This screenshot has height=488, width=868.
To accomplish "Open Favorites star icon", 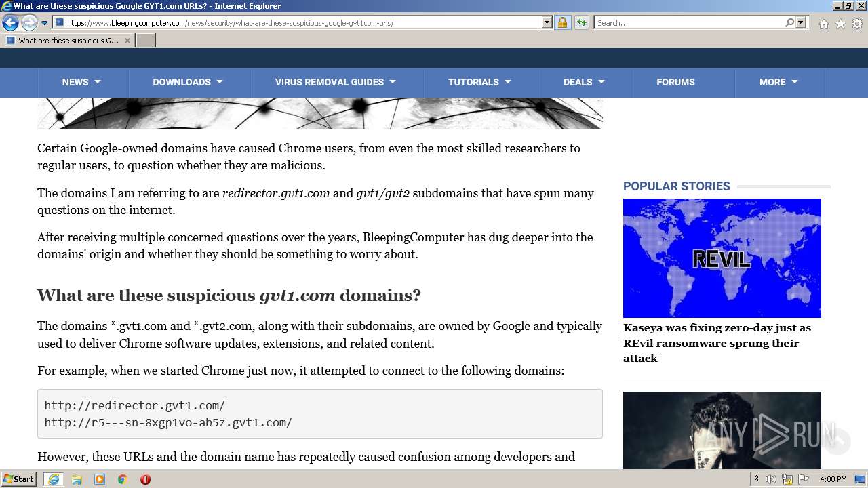I will click(x=840, y=24).
